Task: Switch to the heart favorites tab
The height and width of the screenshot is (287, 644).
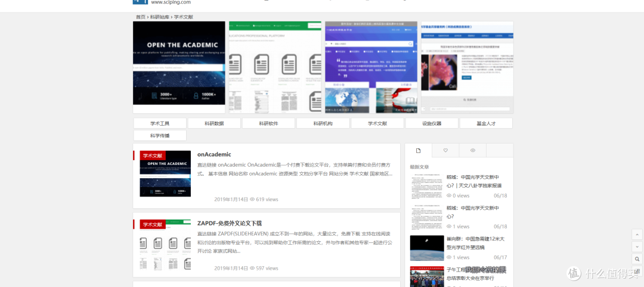Action: (445, 151)
